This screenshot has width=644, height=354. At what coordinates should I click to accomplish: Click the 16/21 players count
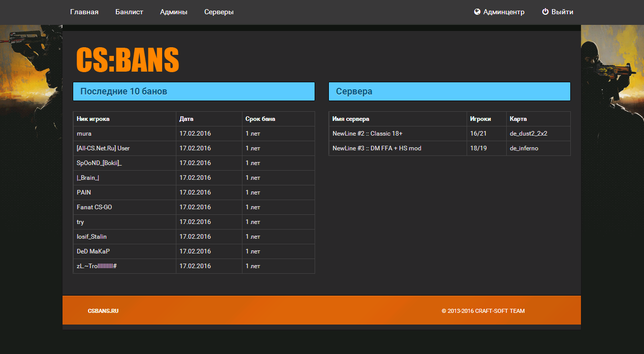(x=478, y=134)
